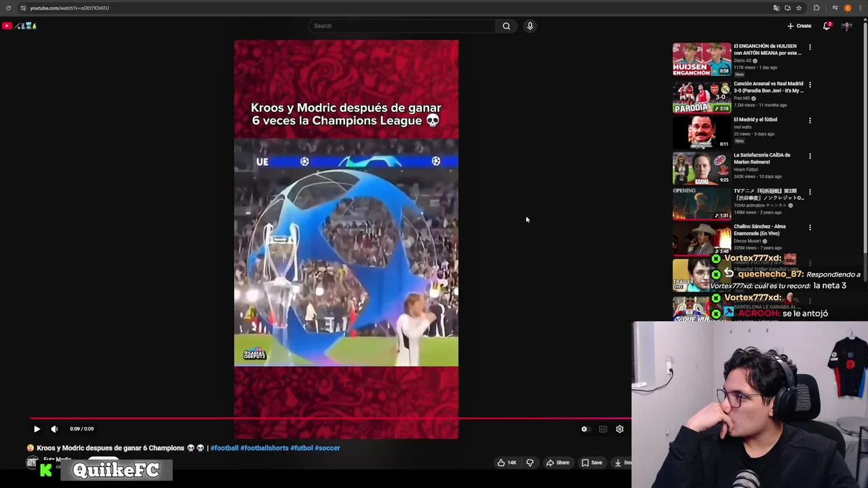Open browser extensions puzzle icon
The width and height of the screenshot is (868, 488).
pos(816,8)
